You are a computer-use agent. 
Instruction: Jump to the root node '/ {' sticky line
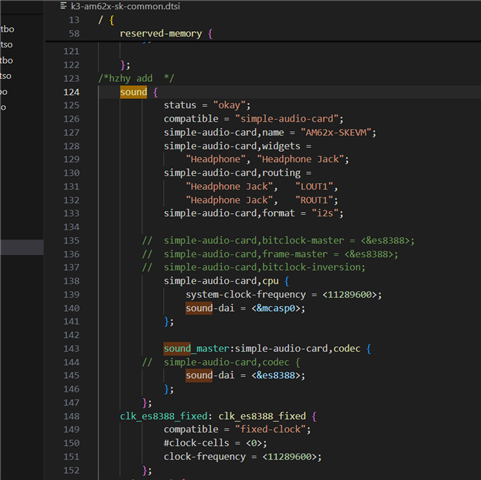click(x=106, y=20)
